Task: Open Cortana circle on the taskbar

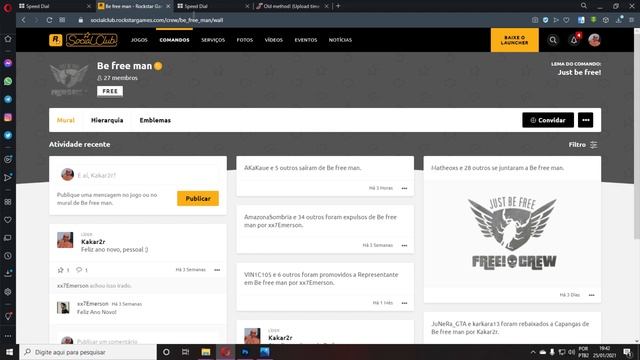Action: [x=166, y=352]
